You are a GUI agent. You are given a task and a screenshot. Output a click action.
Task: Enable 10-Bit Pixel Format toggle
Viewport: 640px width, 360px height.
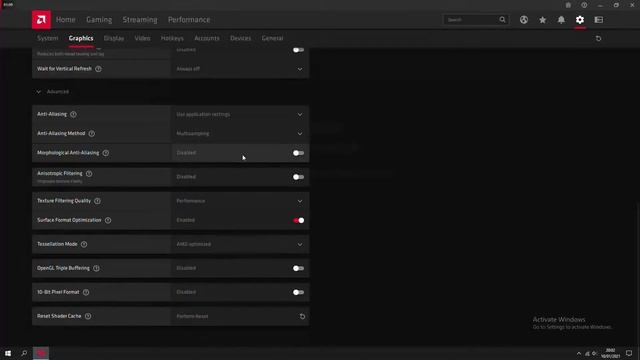[x=298, y=292]
